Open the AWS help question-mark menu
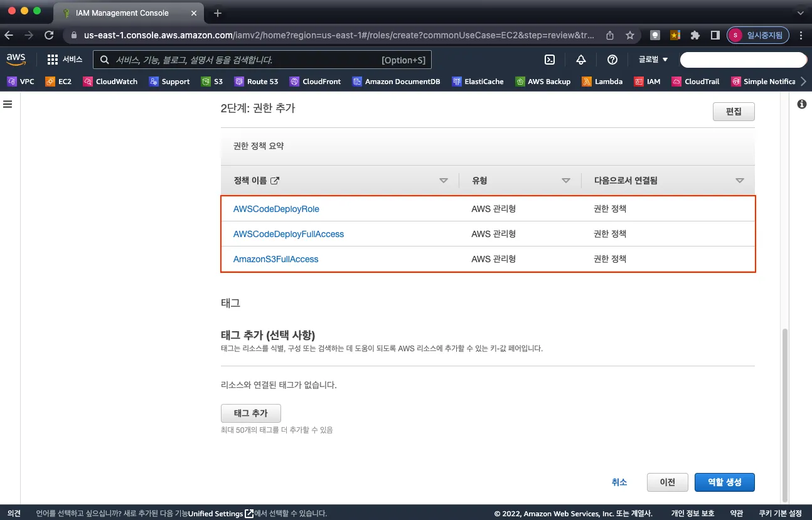812x520 pixels. (612, 60)
